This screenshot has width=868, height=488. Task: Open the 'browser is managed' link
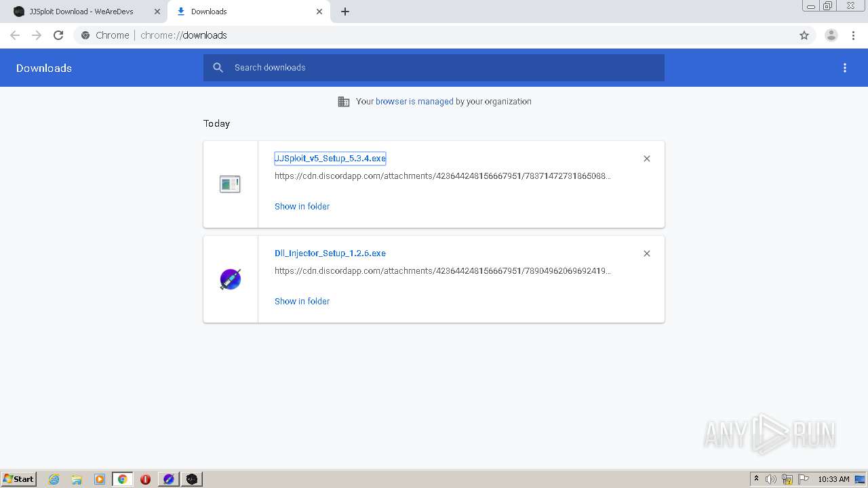coord(414,102)
